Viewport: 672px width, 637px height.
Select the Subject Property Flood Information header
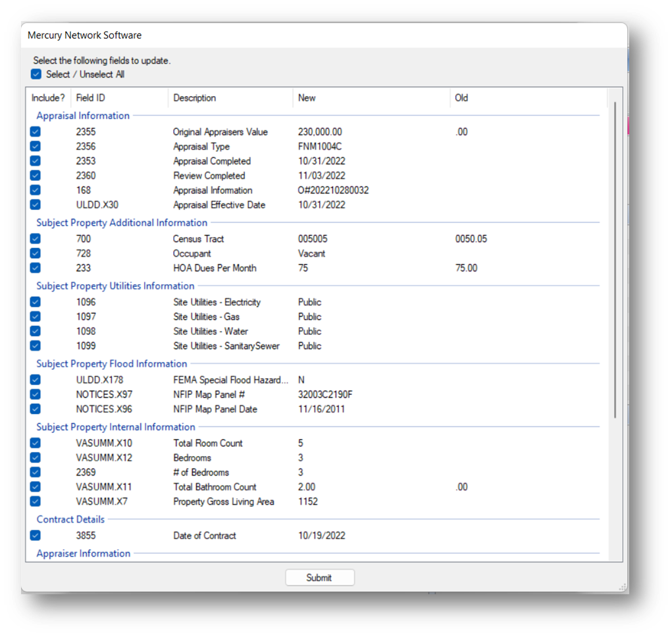112,364
